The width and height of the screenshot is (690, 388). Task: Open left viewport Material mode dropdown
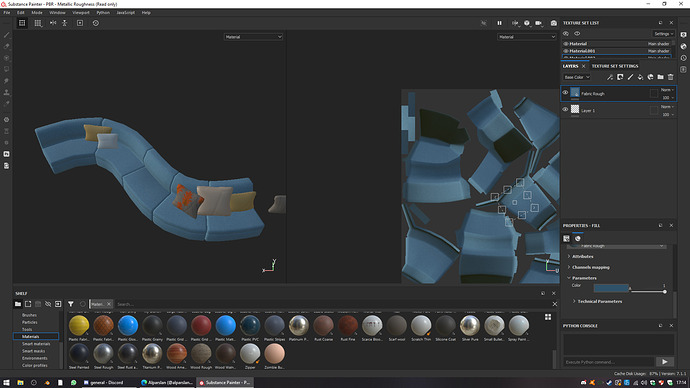[253, 37]
